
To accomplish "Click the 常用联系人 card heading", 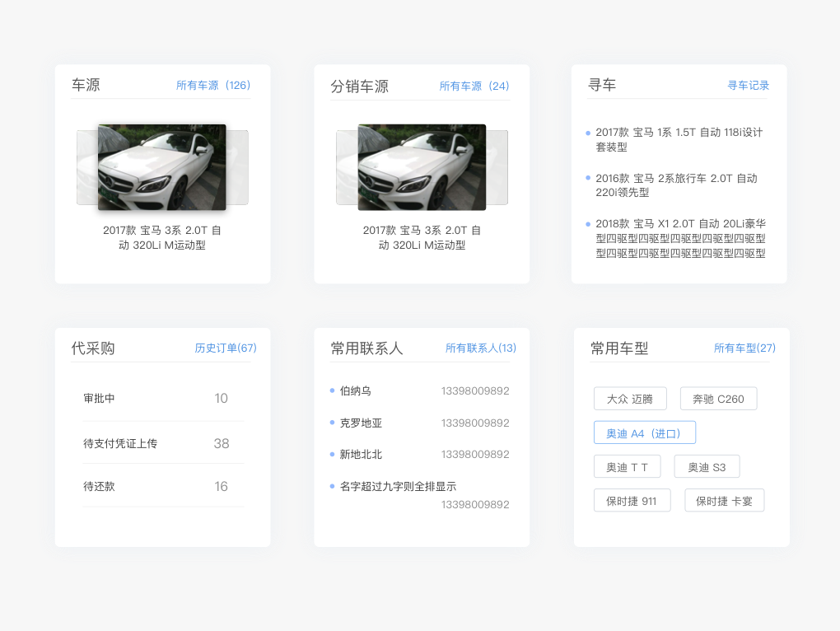I will [x=366, y=348].
